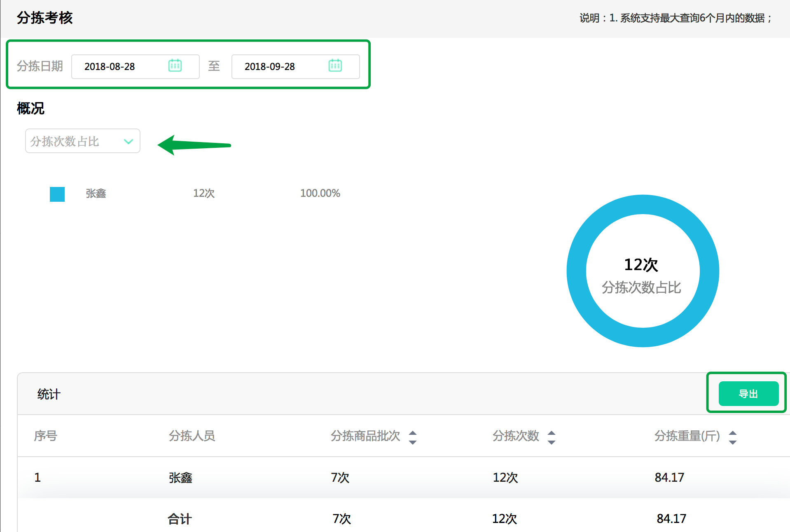The image size is (790, 532).
Task: Expand the chevron on the metric selector
Action: (128, 141)
